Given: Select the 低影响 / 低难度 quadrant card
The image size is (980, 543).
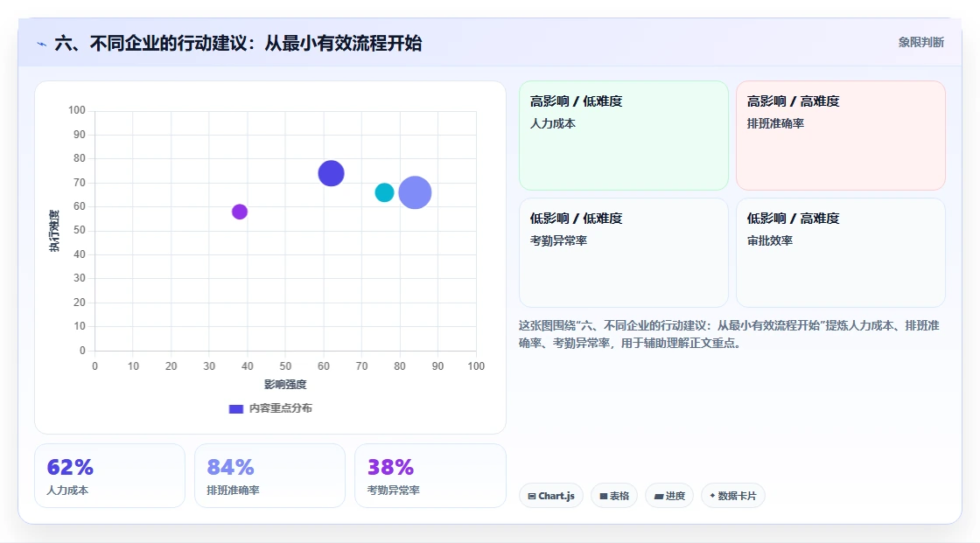Looking at the screenshot, I should pyautogui.click(x=624, y=253).
